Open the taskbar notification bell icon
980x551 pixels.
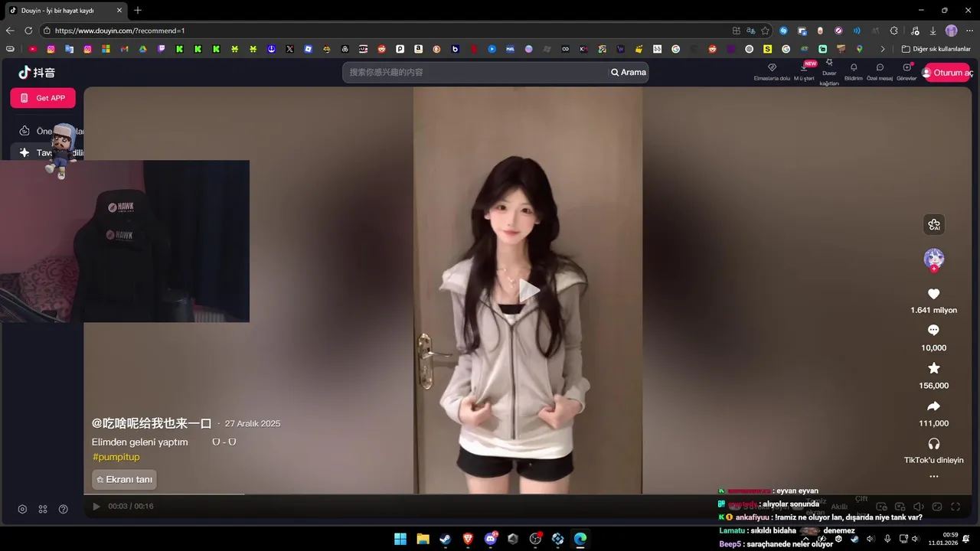pyautogui.click(x=966, y=539)
